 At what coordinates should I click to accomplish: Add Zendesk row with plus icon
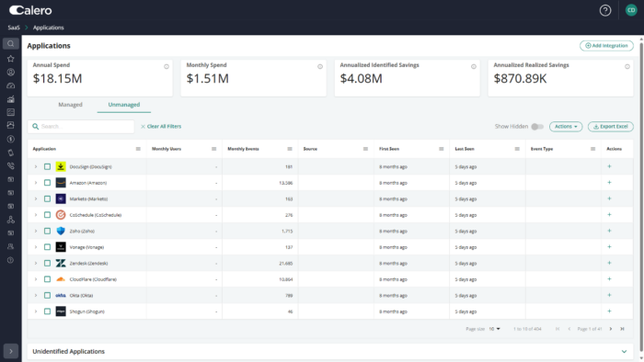click(x=609, y=263)
